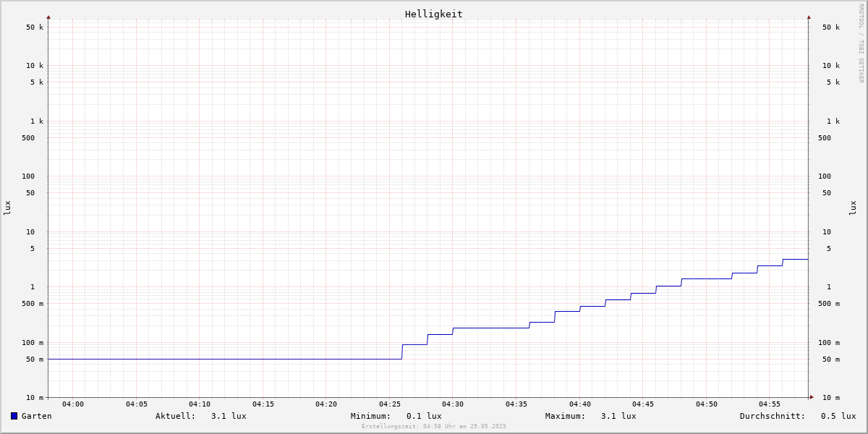Select the Durchschnitt 0.5 lux value
Image resolution: width=868 pixels, height=434 pixels.
(838, 416)
